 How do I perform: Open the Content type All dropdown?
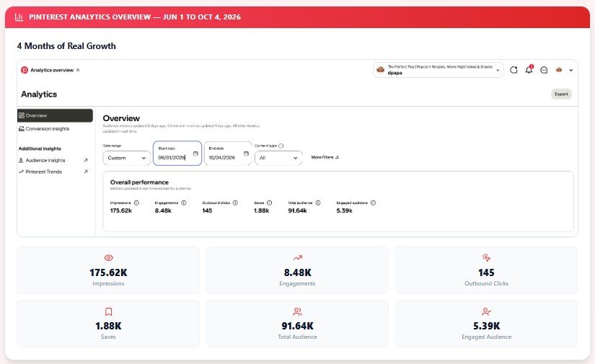[278, 158]
